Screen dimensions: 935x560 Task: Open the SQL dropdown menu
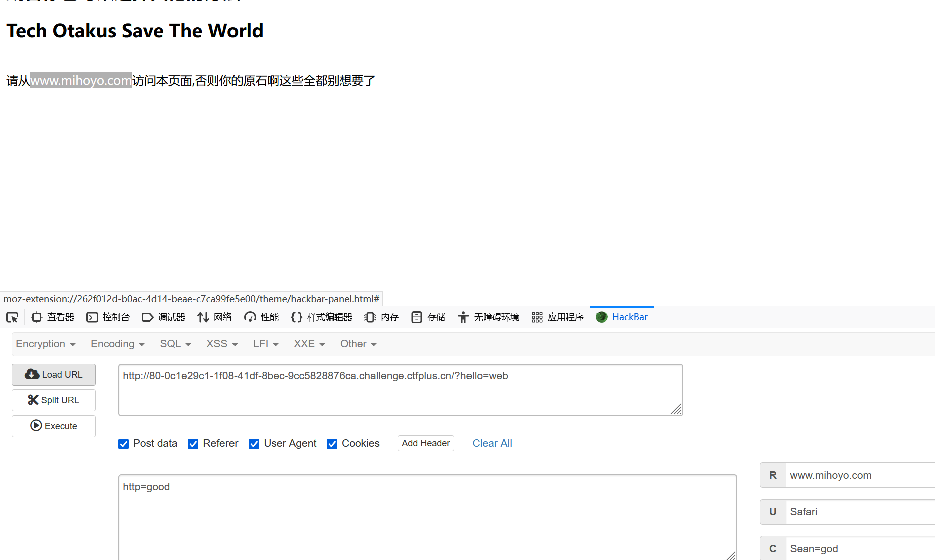(175, 344)
